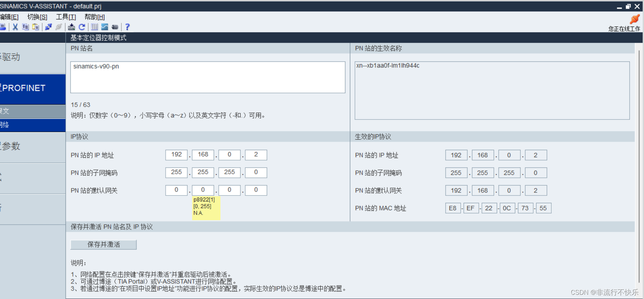Click default gateway fourth octet field
644x299 pixels.
click(256, 190)
